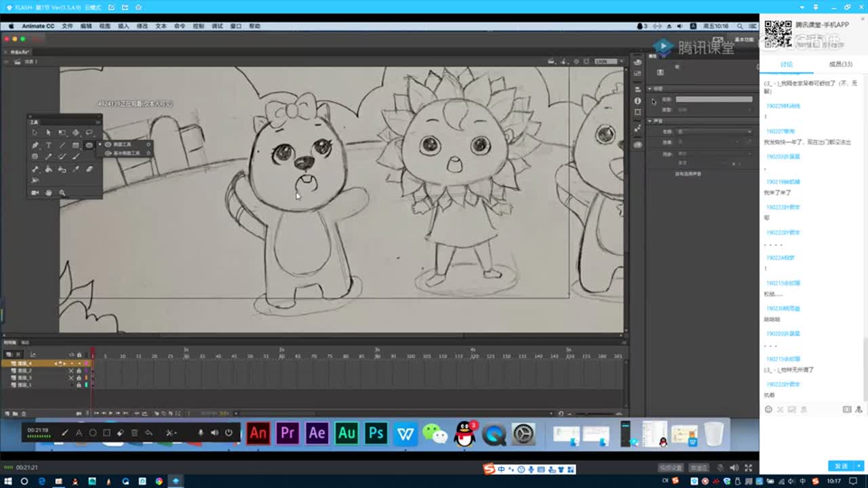868x488 pixels.
Task: Toggle lock all layers padlock icon
Action: click(x=79, y=354)
